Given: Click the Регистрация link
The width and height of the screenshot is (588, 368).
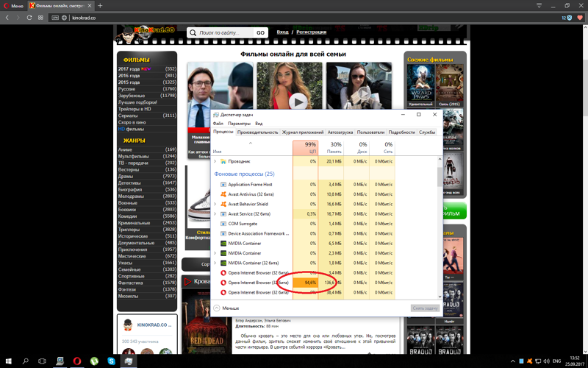Looking at the screenshot, I should pyautogui.click(x=311, y=32).
